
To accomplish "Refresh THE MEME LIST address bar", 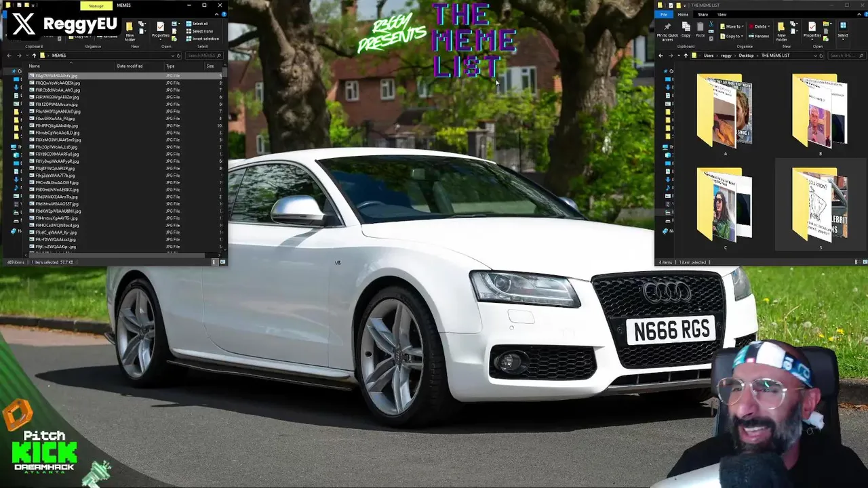I will 821,56.
